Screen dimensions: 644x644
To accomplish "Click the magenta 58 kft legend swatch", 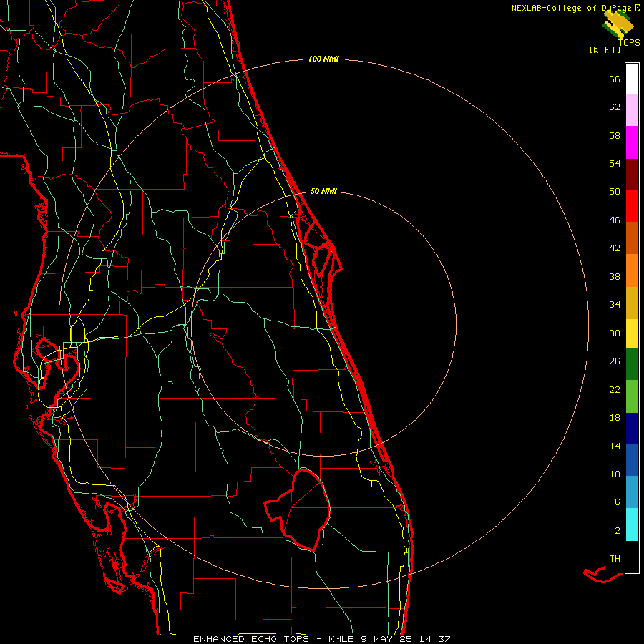I will (x=632, y=142).
